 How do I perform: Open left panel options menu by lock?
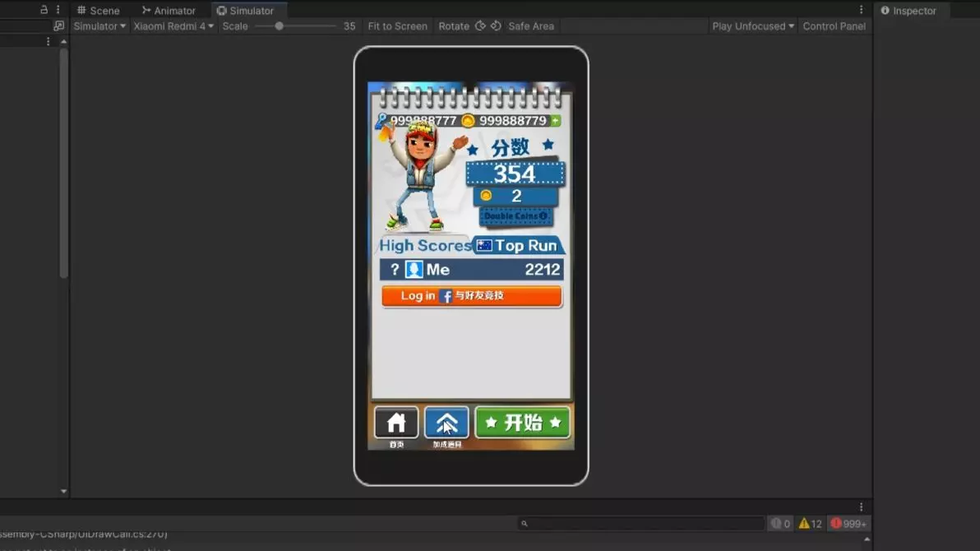pyautogui.click(x=58, y=9)
